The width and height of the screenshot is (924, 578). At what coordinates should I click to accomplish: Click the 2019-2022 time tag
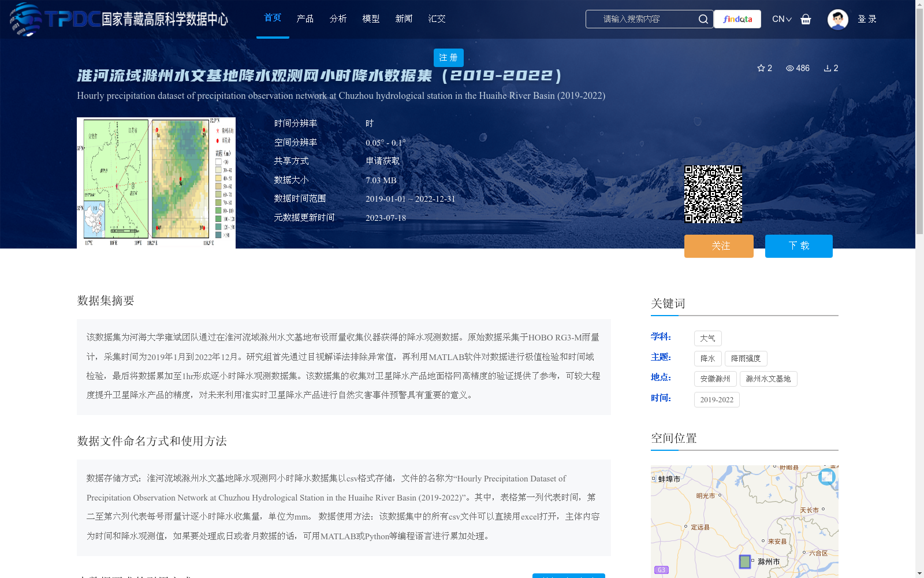(x=717, y=399)
